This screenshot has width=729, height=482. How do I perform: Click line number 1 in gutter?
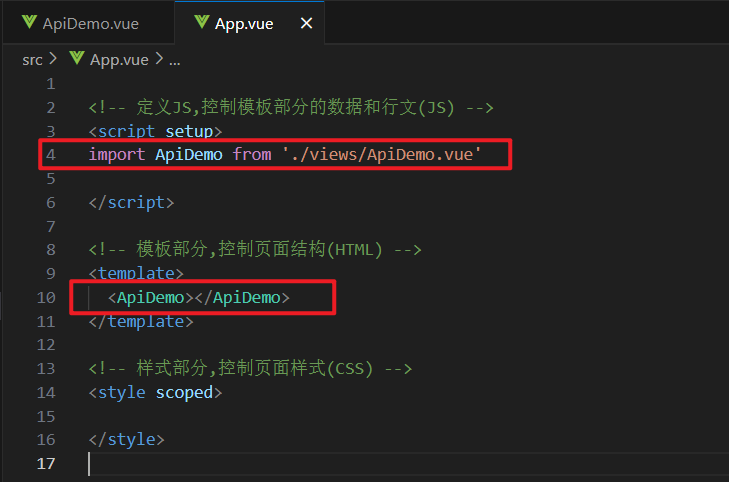coord(51,84)
